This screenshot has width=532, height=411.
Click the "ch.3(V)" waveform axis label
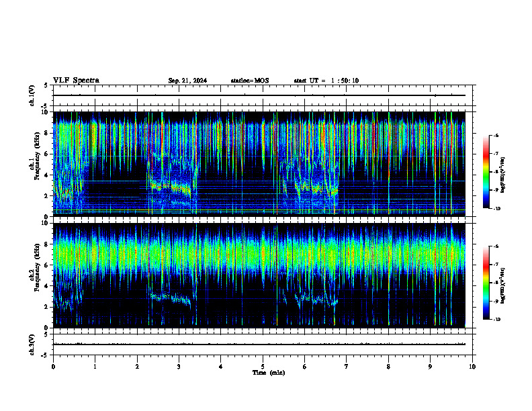coord(32,345)
